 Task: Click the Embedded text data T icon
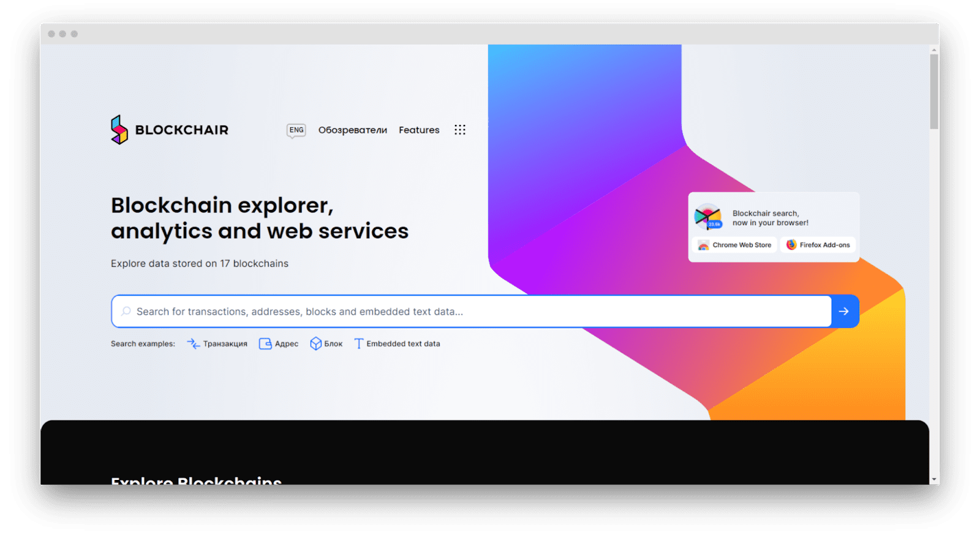click(x=359, y=344)
